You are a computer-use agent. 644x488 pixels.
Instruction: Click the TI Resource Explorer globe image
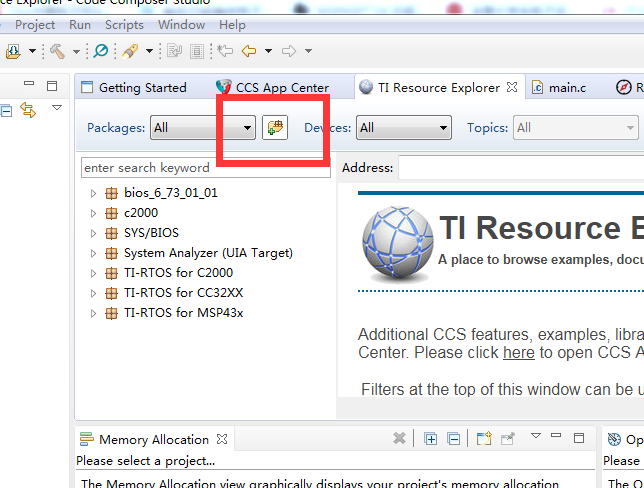398,244
